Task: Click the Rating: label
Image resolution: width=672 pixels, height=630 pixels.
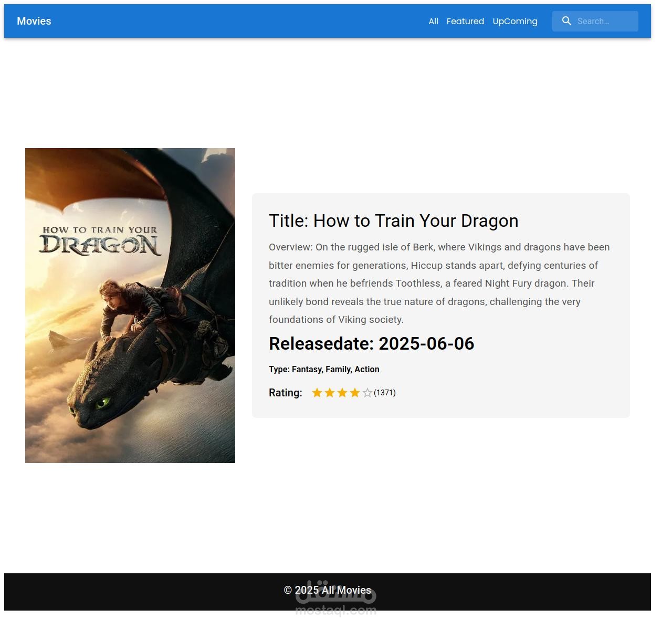Action: pyautogui.click(x=286, y=393)
